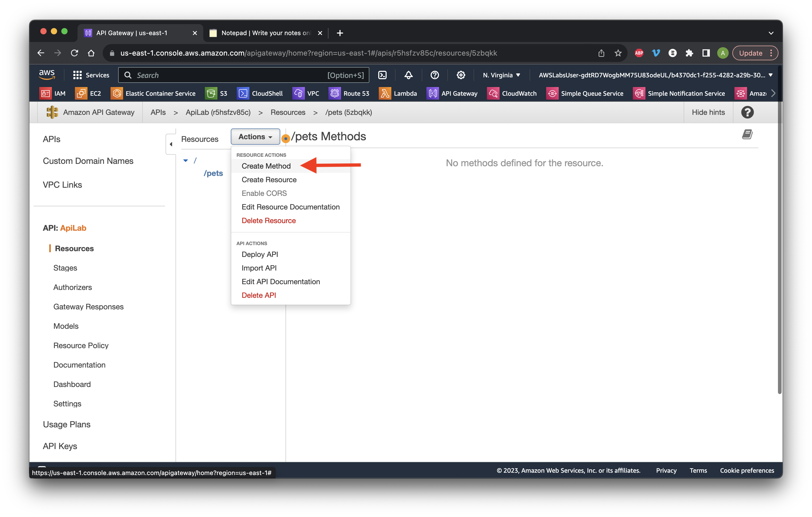Viewport: 812px width, 517px height.
Task: Open CloudWatch shortcut
Action: (x=512, y=94)
